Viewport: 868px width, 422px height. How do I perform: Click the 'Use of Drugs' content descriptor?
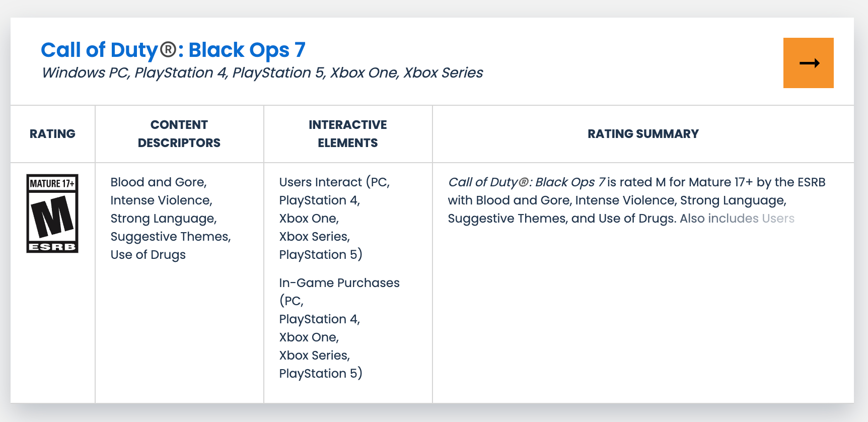(x=148, y=255)
